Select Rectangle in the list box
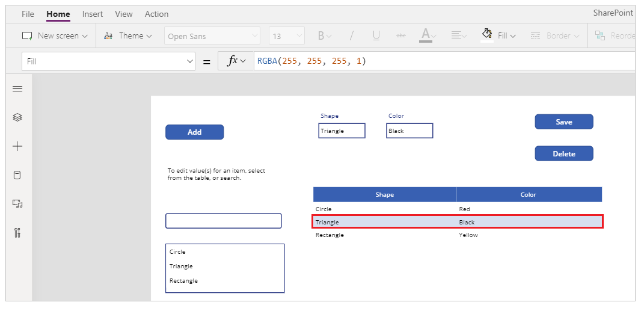The width and height of the screenshot is (644, 311). tap(225, 280)
